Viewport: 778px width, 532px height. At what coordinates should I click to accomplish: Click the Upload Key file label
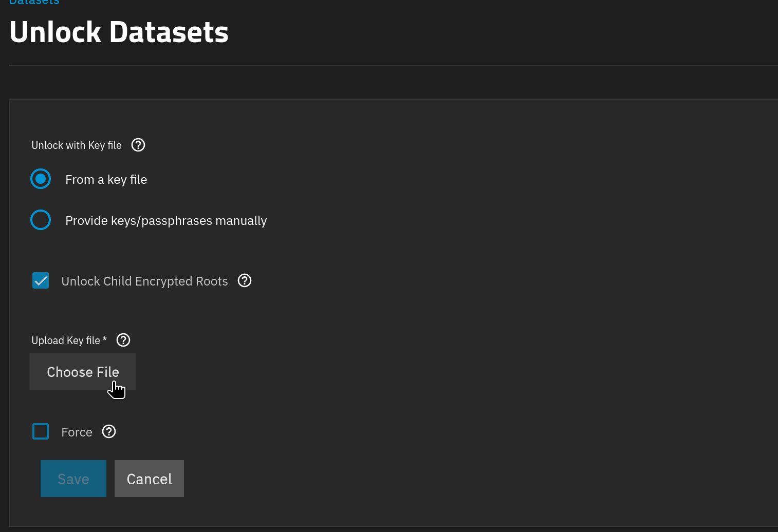click(69, 340)
